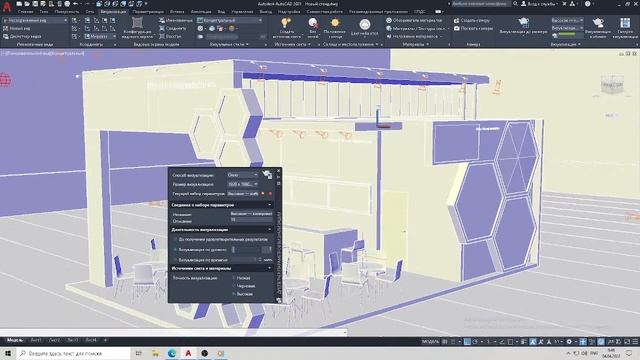The width and height of the screenshot is (640, 360).
Task: Open the Windows Start menu
Action: point(8,353)
